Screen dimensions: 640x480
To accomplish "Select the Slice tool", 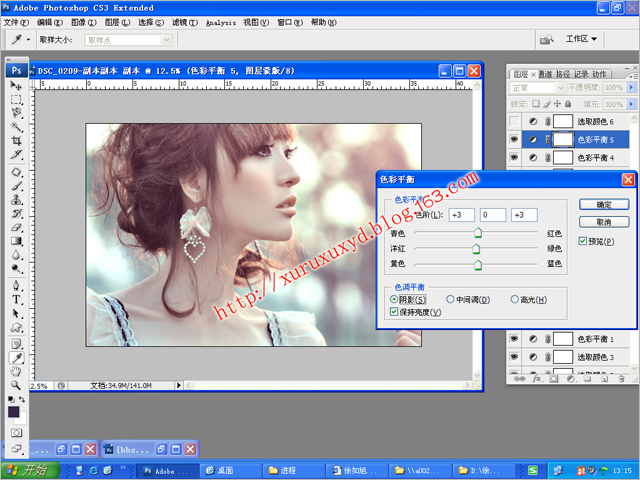I will (x=16, y=154).
